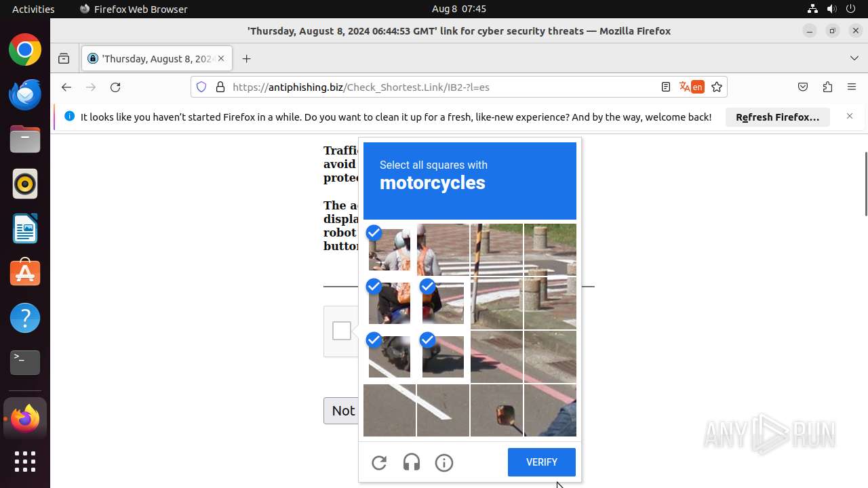This screenshot has height=488, width=868.
Task: Show tracking protection shield info
Action: [201, 87]
